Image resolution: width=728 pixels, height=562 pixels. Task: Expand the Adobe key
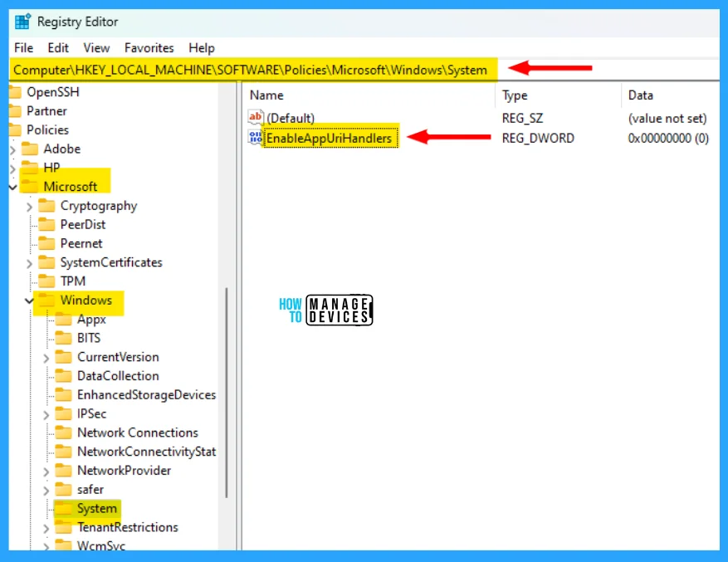pos(13,149)
